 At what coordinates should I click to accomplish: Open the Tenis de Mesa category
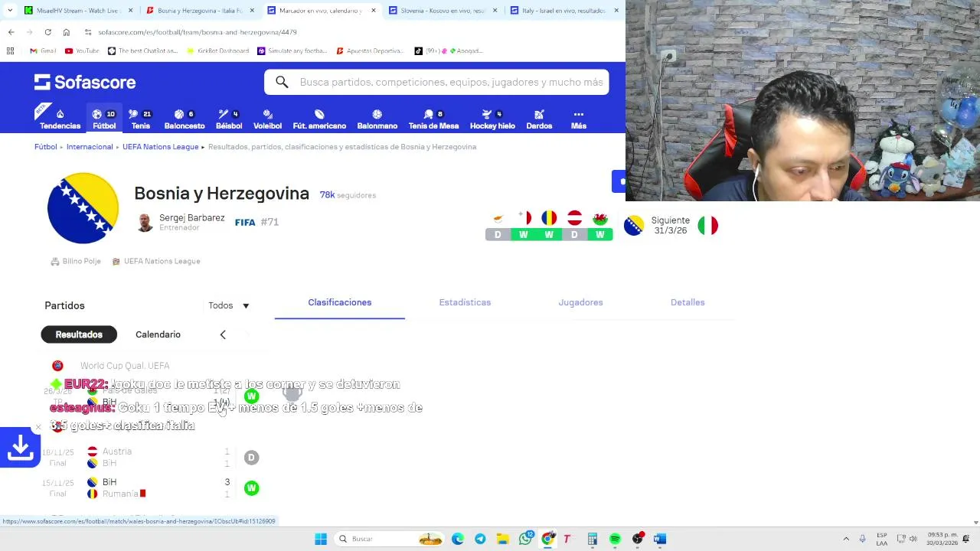(x=433, y=119)
